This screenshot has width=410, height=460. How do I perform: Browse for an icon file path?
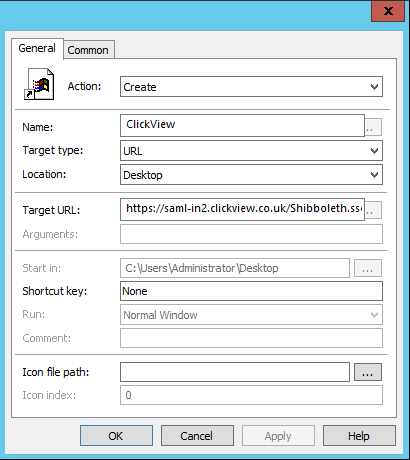click(368, 372)
